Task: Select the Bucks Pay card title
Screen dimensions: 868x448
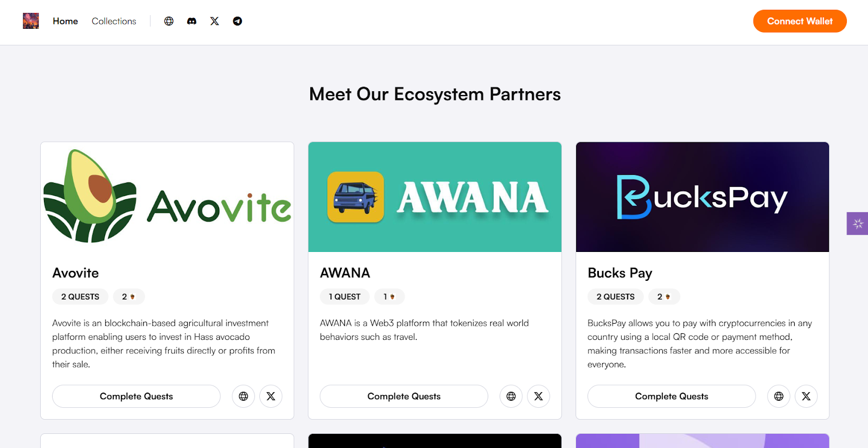Action: (620, 273)
